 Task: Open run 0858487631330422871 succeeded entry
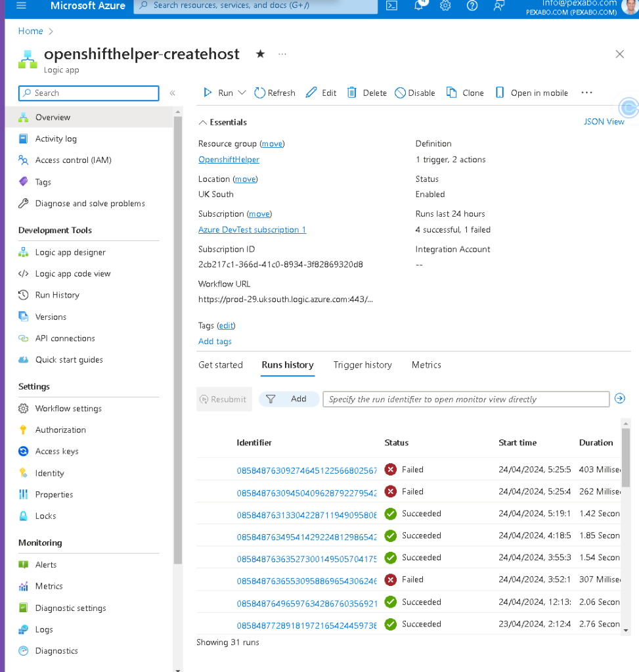[307, 515]
